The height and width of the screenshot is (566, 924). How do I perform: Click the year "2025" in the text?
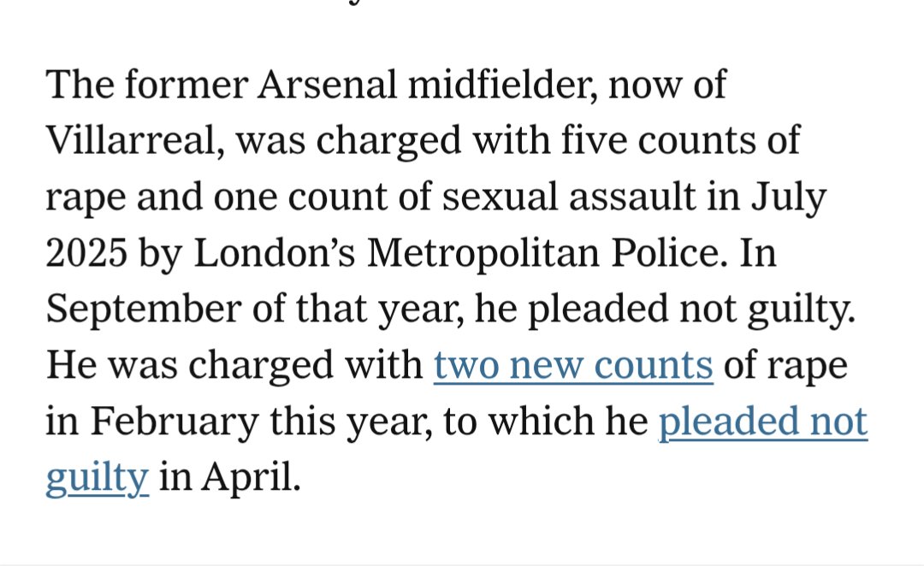[86, 253]
